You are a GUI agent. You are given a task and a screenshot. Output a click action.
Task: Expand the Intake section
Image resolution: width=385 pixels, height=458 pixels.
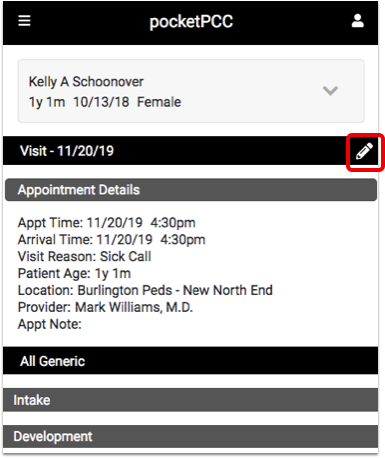click(x=190, y=400)
